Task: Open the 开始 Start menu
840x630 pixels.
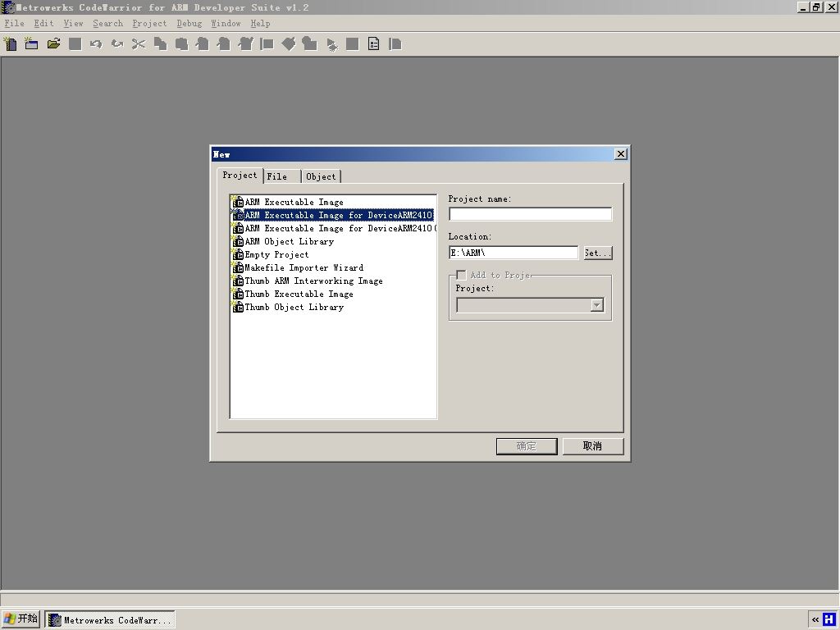Action: point(21,619)
